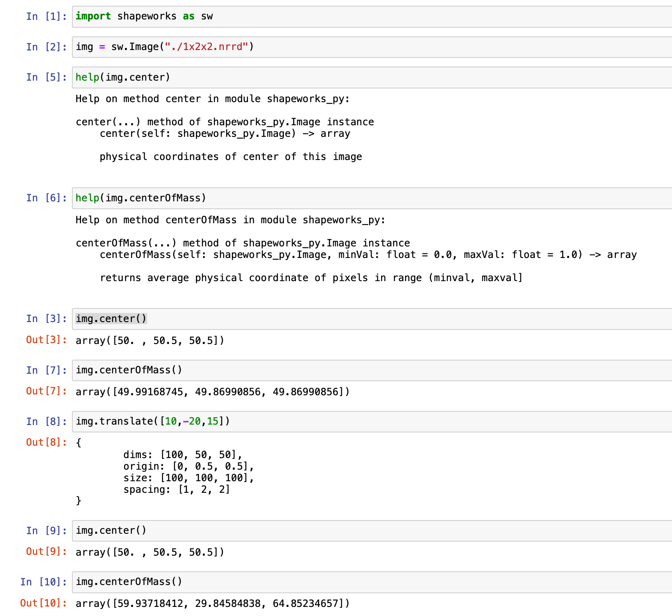
Task: Select the img.centerOfMass() cell In [7]
Action: (128, 370)
